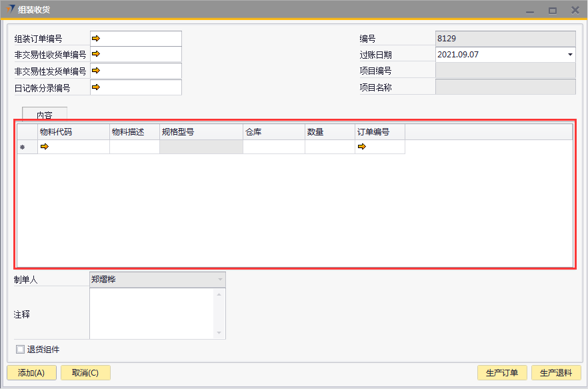The height and width of the screenshot is (389, 588).
Task: Click the 数量 cell in first row
Action: click(329, 147)
